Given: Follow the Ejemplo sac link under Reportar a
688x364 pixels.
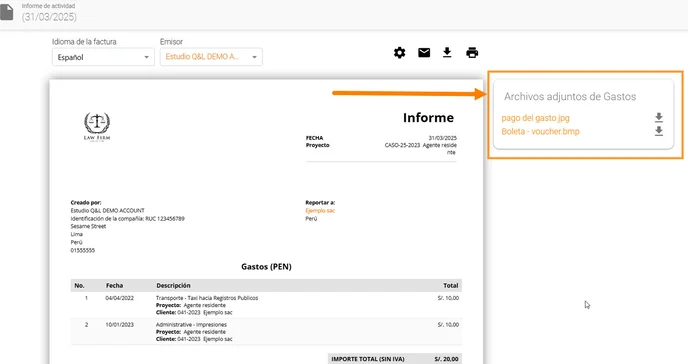Looking at the screenshot, I should point(320,211).
